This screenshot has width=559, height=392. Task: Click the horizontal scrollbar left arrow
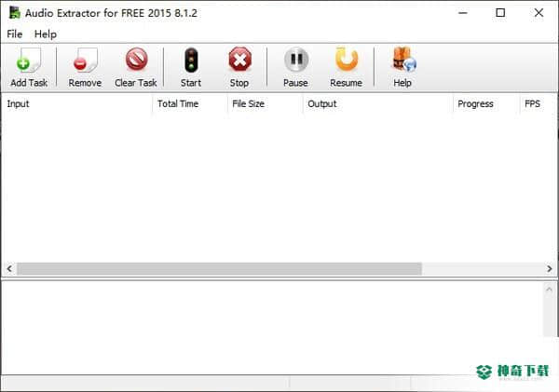point(9,269)
